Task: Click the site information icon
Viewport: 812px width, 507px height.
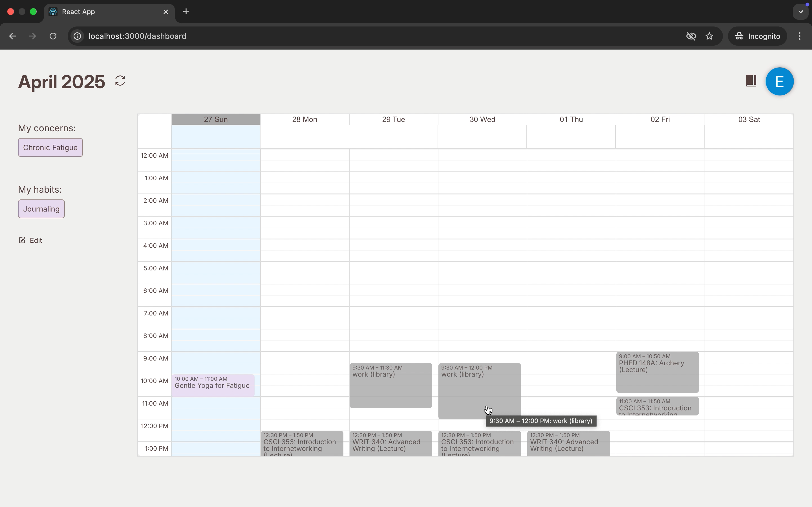Action: pos(78,36)
